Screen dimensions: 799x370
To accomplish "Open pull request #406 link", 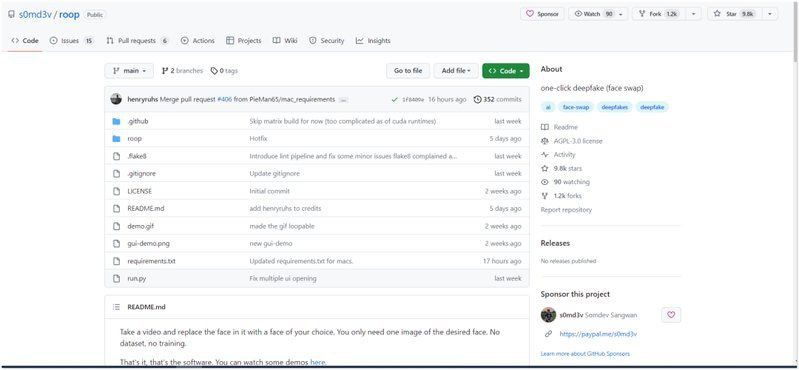I will click(224, 99).
